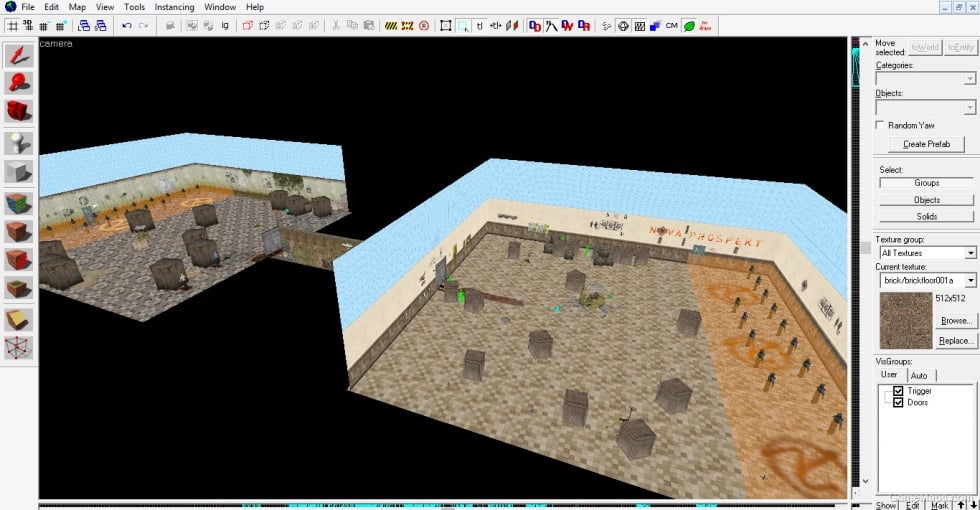Toggle Cordon state yellow-striped button
This screenshot has width=980, height=510.
(x=391, y=26)
